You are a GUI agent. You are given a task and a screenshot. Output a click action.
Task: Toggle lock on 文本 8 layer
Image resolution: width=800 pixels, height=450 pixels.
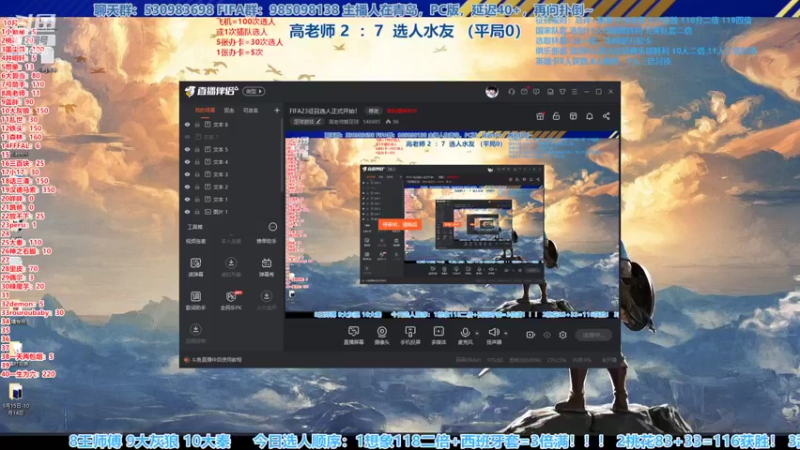[x=197, y=124]
